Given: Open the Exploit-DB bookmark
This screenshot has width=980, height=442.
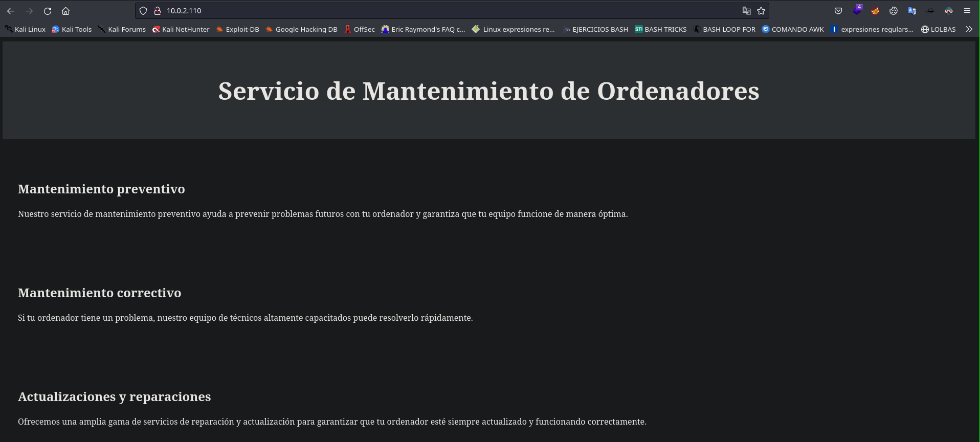Looking at the screenshot, I should (x=238, y=29).
